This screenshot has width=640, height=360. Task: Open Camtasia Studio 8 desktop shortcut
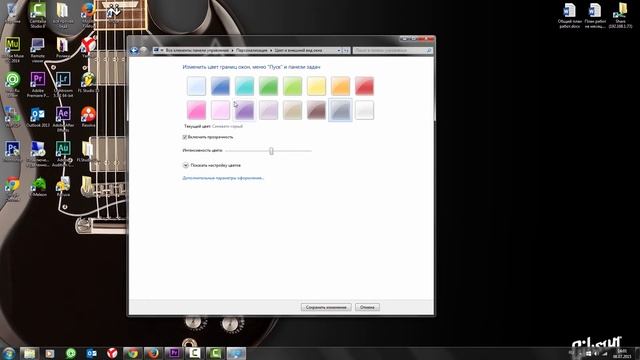pos(38,15)
